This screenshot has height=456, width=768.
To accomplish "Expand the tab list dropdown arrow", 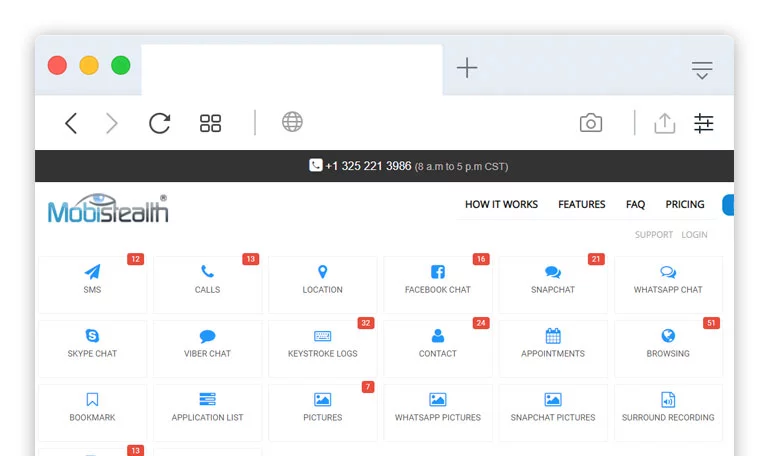I will click(x=702, y=71).
